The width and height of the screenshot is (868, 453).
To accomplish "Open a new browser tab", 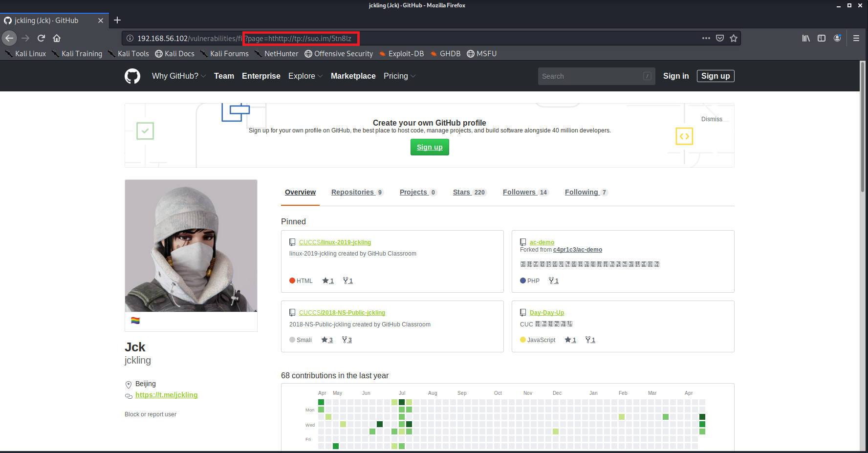I will tap(117, 20).
